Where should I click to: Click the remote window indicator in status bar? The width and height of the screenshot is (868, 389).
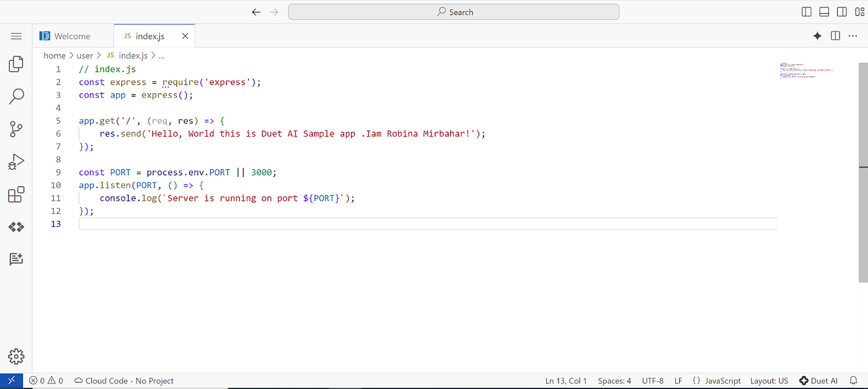[12, 380]
